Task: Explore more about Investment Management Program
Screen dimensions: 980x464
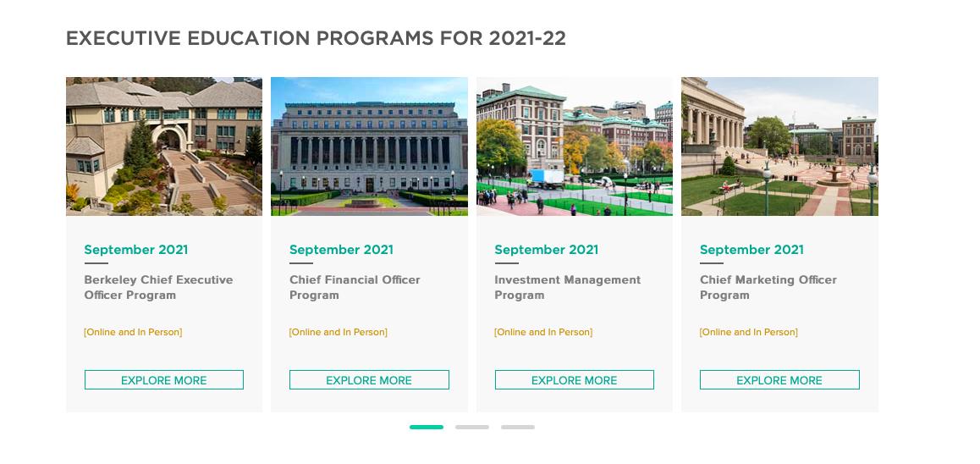Action: click(x=575, y=380)
